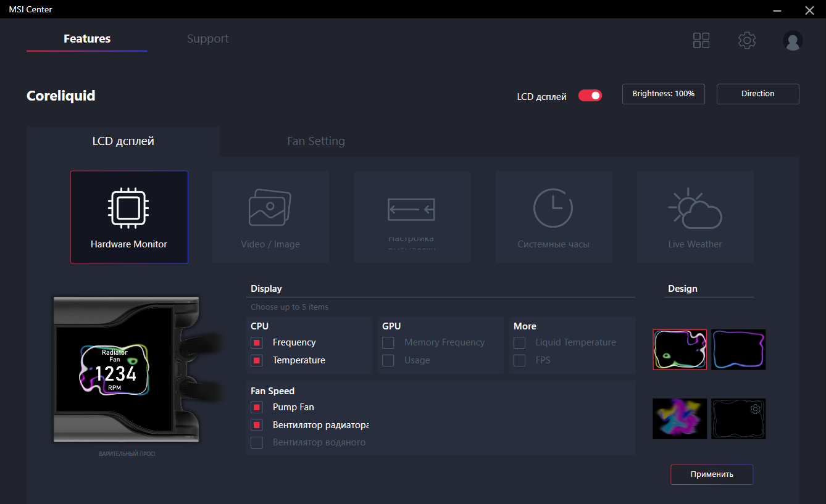Select the colorful swirl design thumbnail
Viewport: 826px width, 504px height.
point(680,419)
